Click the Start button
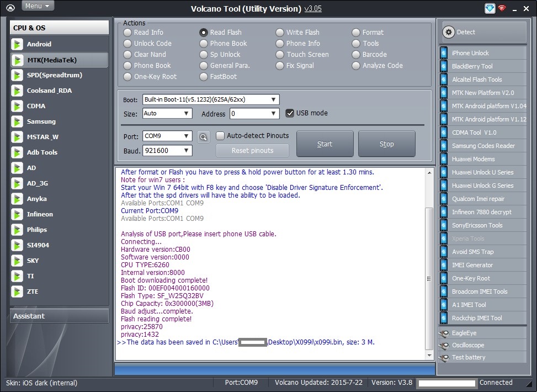537x392 pixels. tap(325, 144)
